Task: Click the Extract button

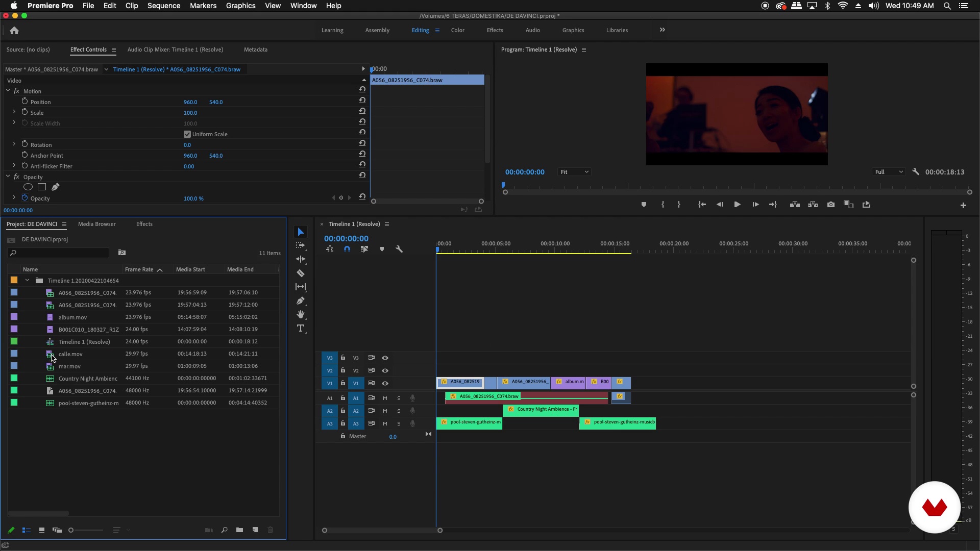Action: tap(813, 205)
